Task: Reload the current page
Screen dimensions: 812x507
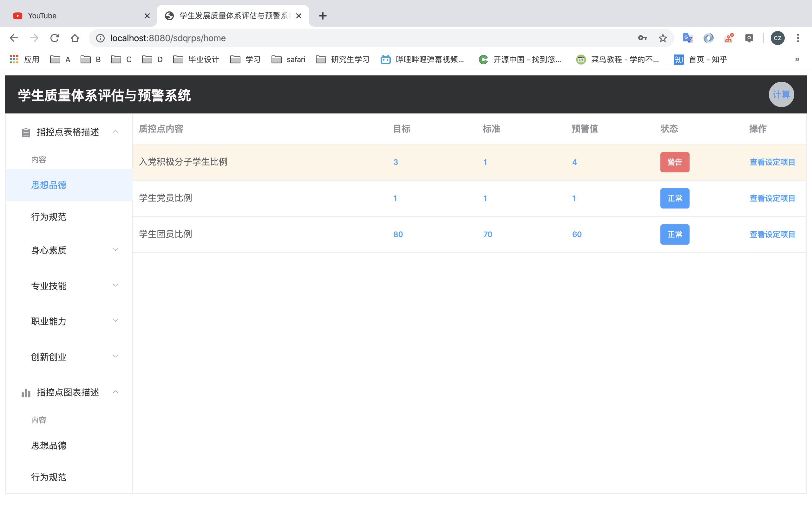Action: point(55,38)
